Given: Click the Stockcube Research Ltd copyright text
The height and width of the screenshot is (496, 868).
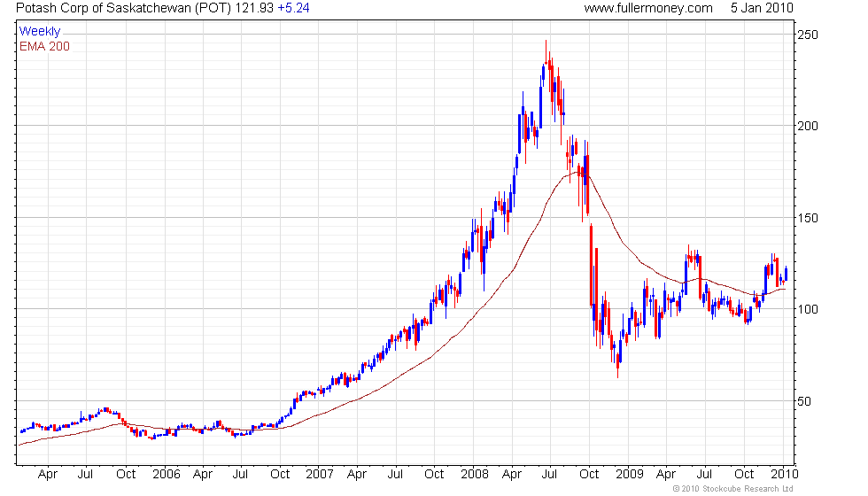Looking at the screenshot, I should click(x=733, y=489).
